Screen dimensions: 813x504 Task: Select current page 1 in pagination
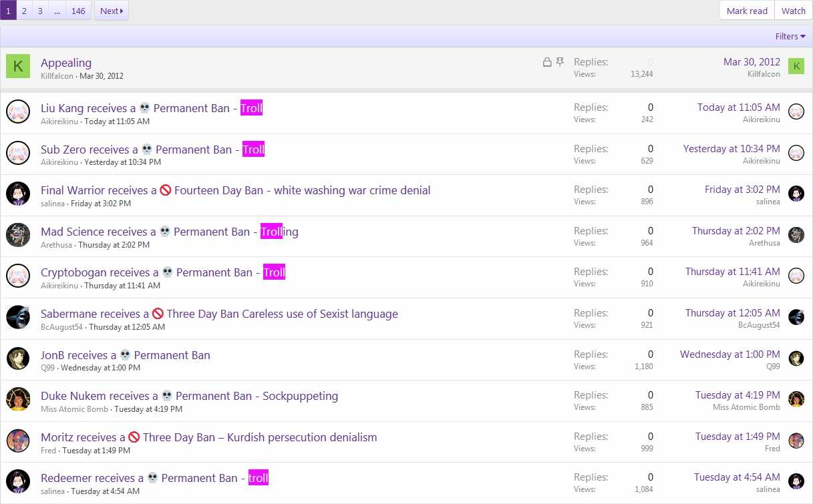[8, 11]
